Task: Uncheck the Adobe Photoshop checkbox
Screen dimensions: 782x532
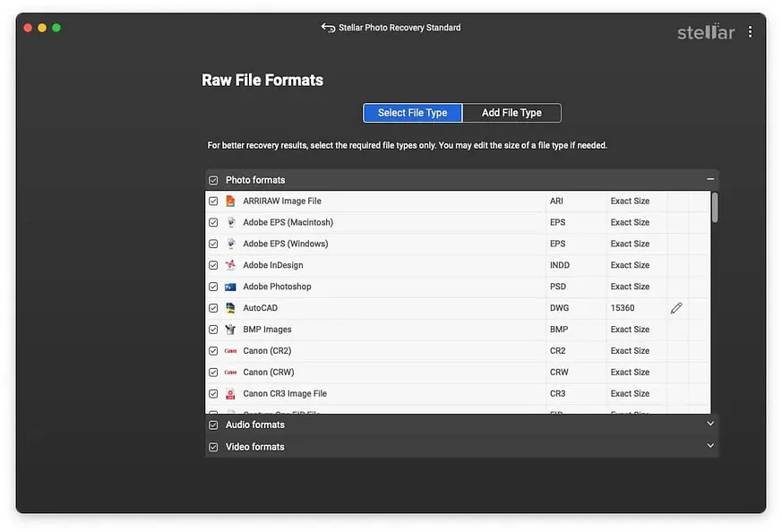Action: tap(213, 287)
